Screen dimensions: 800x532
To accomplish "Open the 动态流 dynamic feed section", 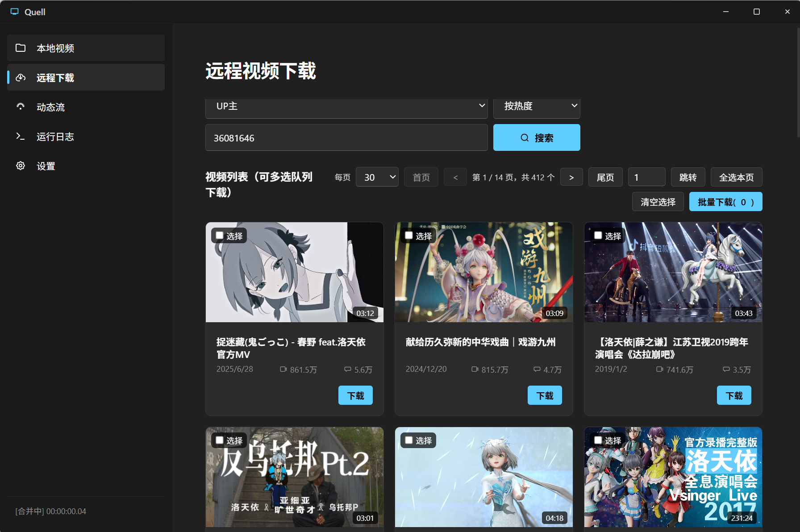I will [x=50, y=107].
